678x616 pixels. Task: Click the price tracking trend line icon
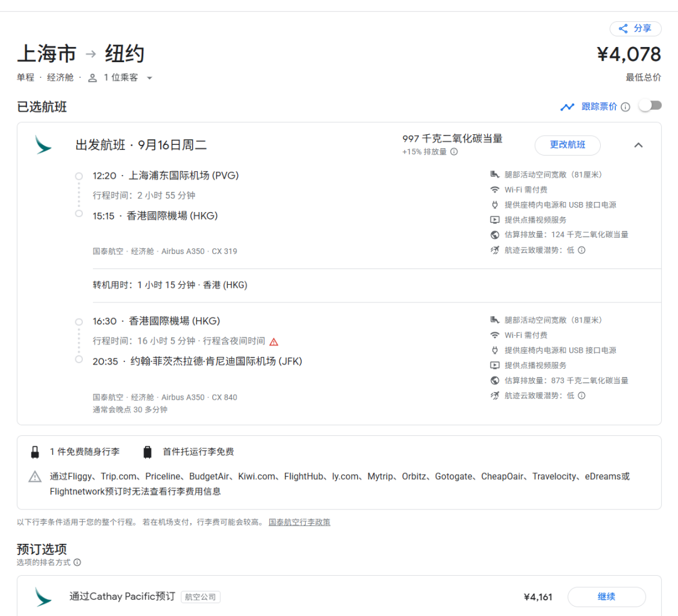click(568, 107)
